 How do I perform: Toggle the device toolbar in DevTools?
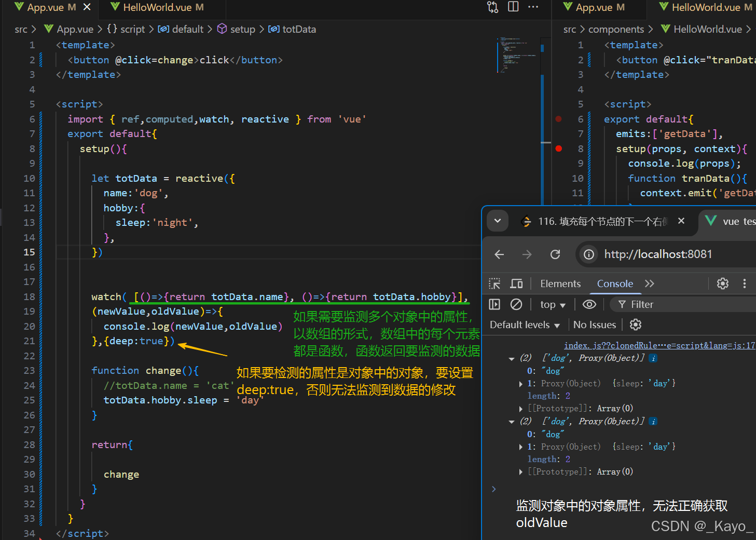click(516, 283)
